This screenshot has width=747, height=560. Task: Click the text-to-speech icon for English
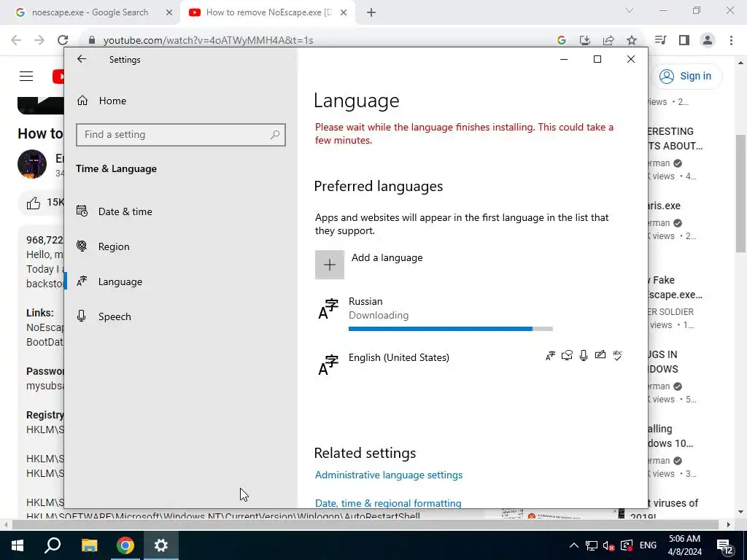pos(567,356)
